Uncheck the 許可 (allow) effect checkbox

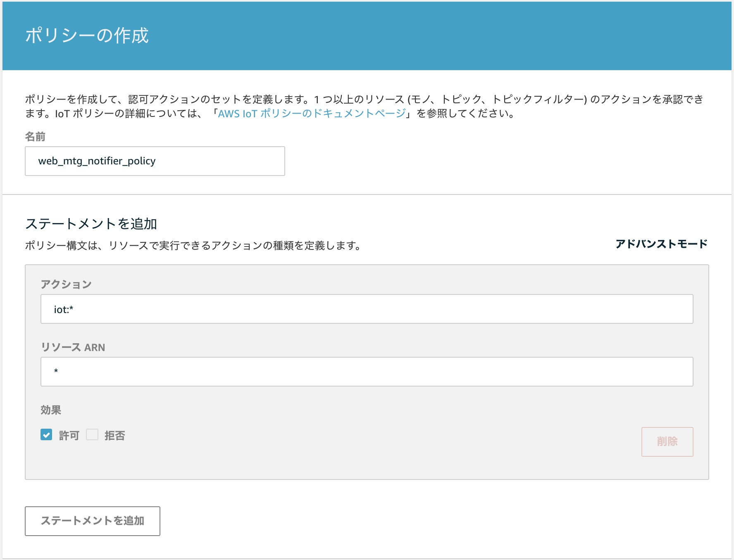(47, 435)
